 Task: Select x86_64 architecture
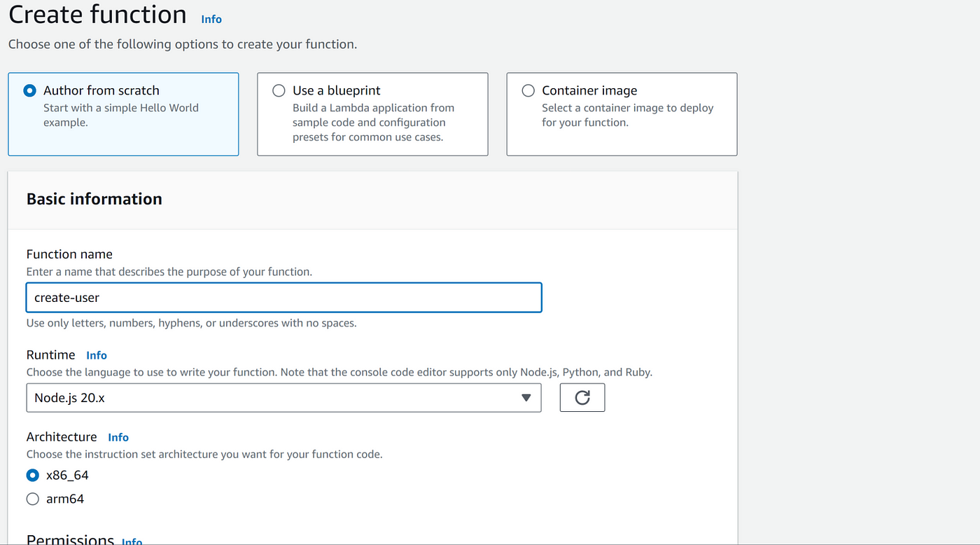pyautogui.click(x=32, y=475)
